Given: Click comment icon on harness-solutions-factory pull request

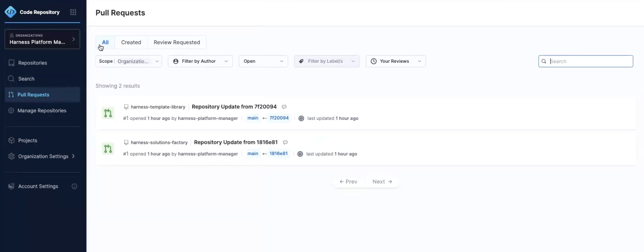Looking at the screenshot, I should 285,143.
